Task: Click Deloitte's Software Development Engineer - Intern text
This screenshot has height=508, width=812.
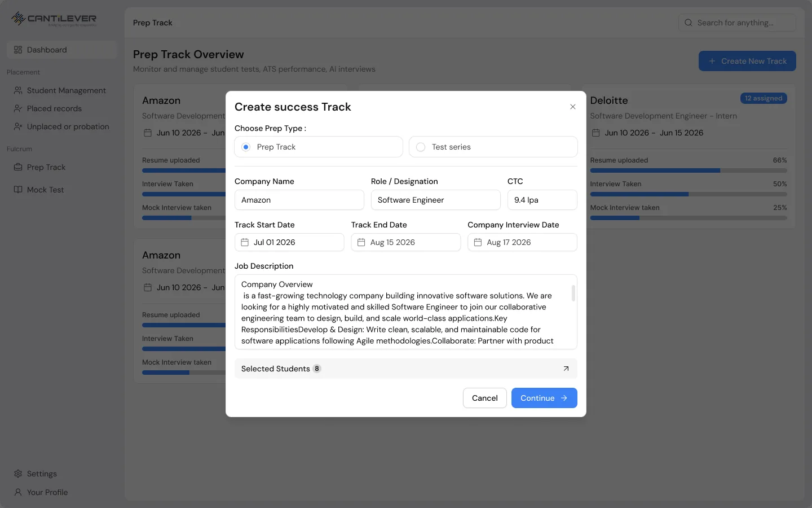Action: 664,116
